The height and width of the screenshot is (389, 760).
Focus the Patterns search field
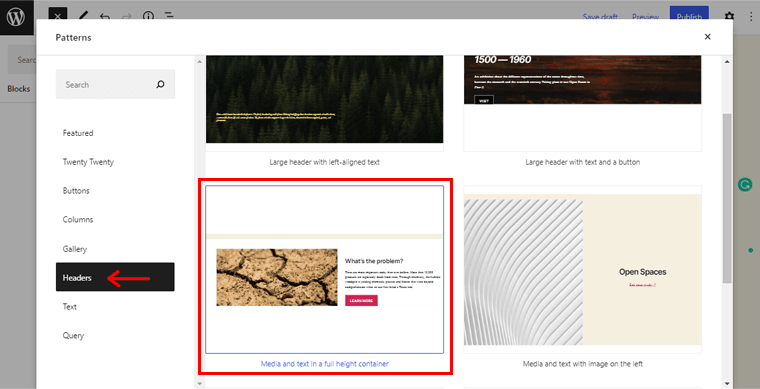click(x=115, y=84)
